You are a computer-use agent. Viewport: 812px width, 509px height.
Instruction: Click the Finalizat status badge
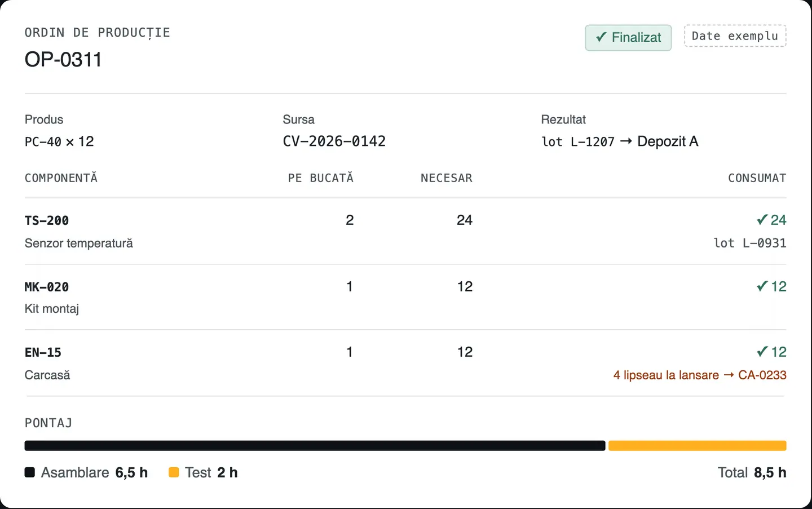coord(628,38)
